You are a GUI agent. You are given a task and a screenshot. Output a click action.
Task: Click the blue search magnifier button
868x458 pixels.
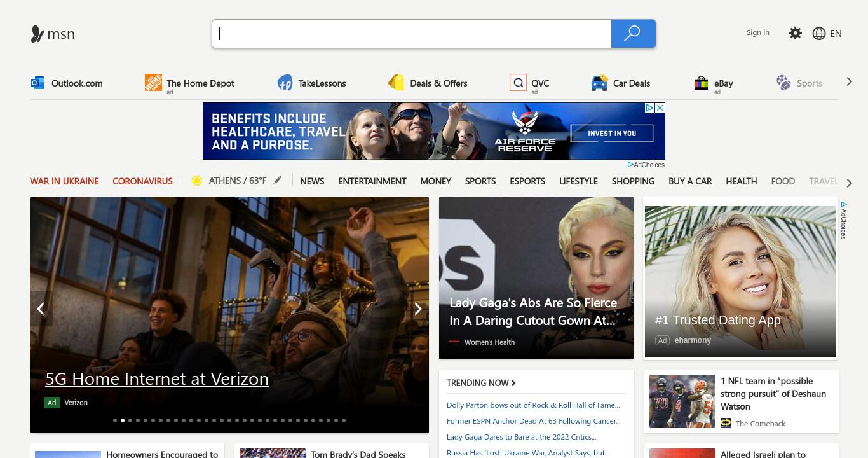(633, 34)
